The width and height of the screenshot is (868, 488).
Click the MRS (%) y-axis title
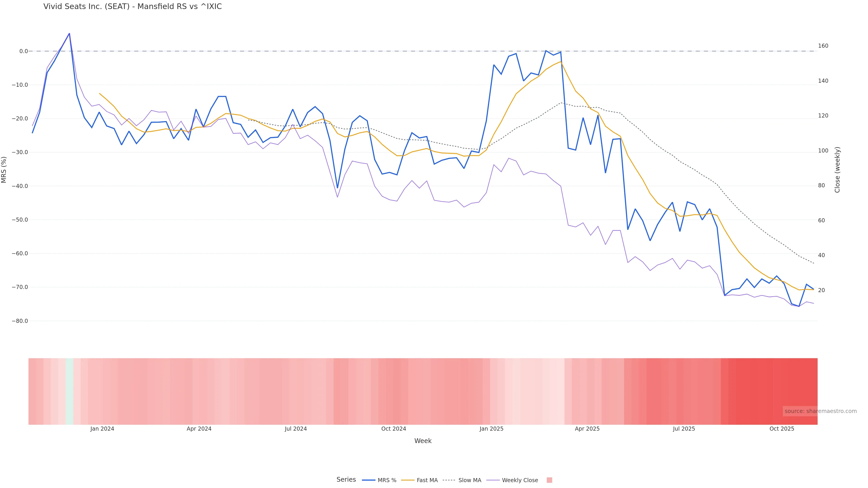pyautogui.click(x=4, y=170)
